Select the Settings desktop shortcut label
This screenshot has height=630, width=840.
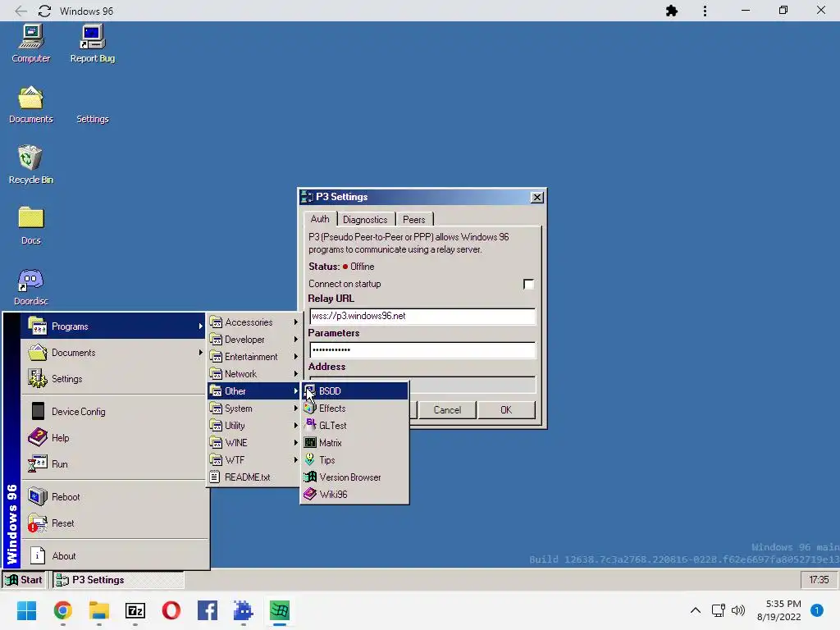tap(92, 119)
